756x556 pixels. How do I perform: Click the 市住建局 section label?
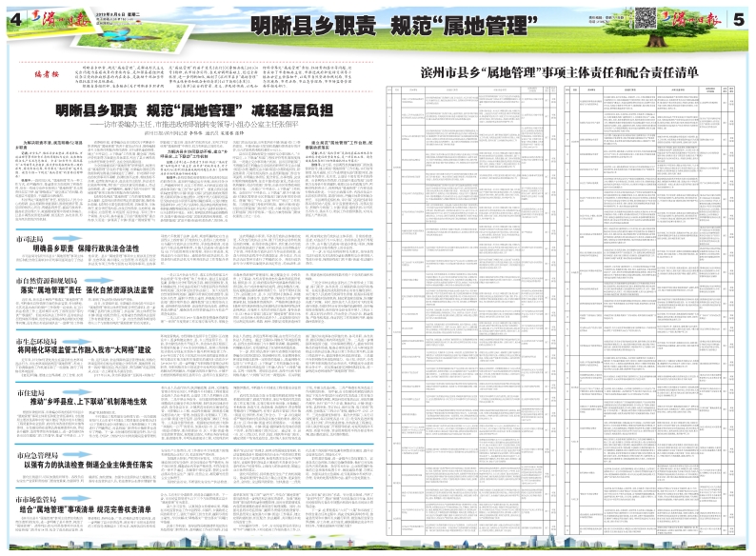[30, 393]
